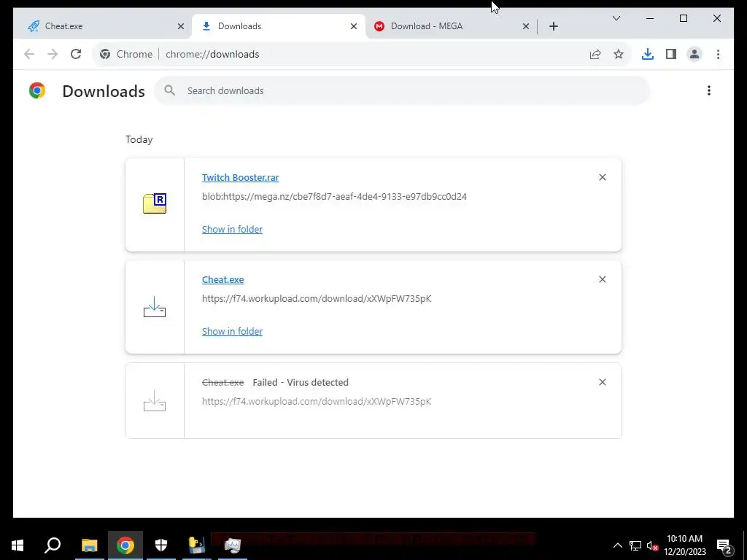Screen dimensions: 747x560
Task: Close the Cheat.exe tab
Action: coord(181,26)
